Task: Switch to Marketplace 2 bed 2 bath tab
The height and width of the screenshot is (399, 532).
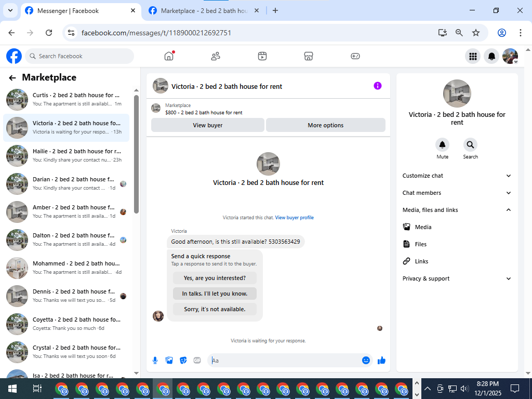Action: click(x=204, y=11)
